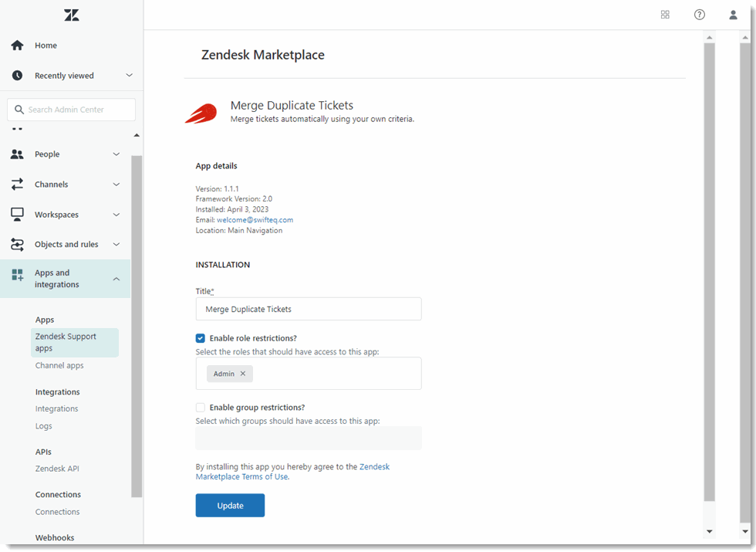
Task: Click the Search Admin Center field
Action: (71, 110)
